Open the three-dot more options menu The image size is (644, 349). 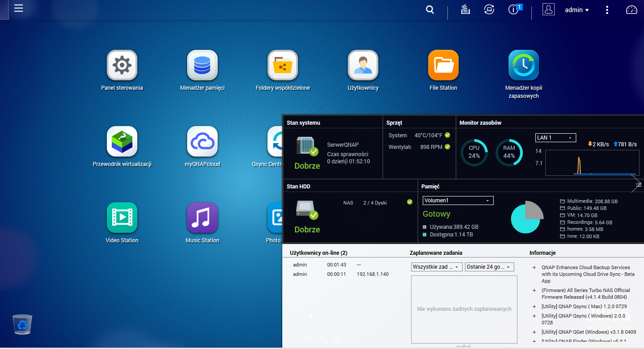coord(607,9)
